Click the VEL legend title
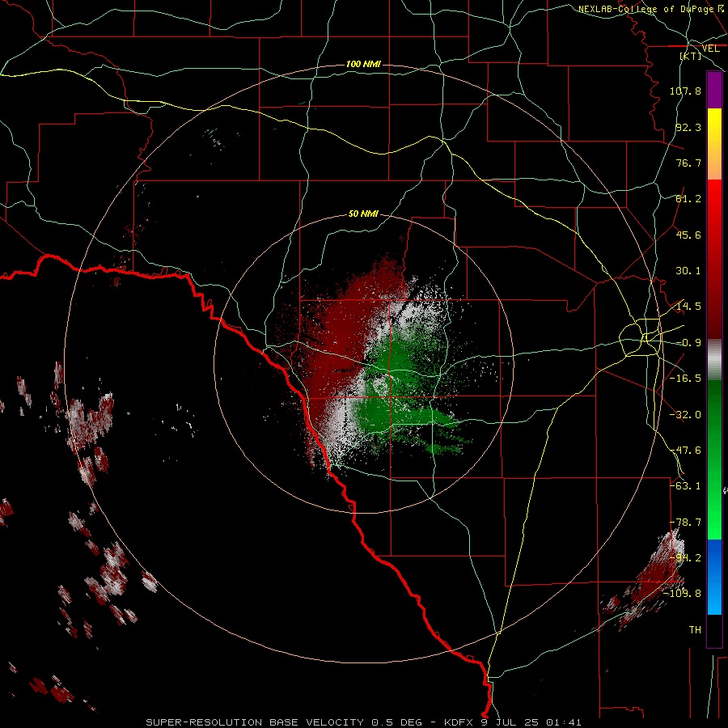Image resolution: width=728 pixels, height=728 pixels. point(710,49)
